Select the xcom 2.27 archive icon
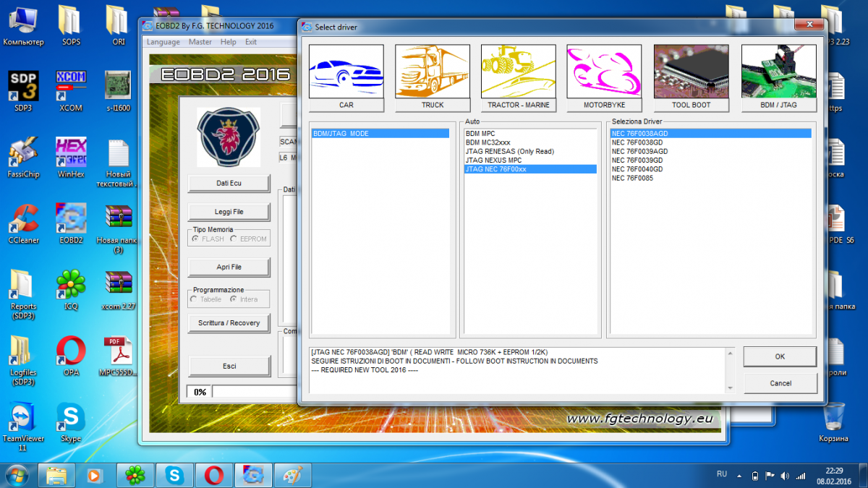868x488 pixels. 118,289
